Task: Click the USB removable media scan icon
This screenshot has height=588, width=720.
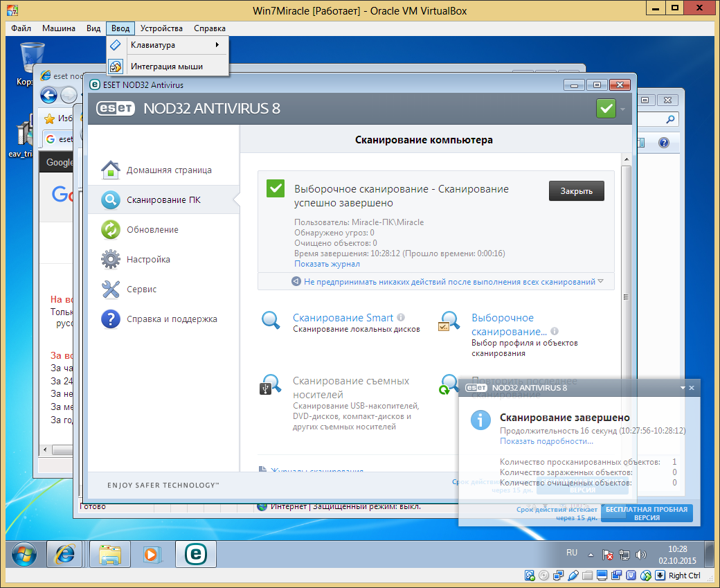Action: pyautogui.click(x=270, y=385)
